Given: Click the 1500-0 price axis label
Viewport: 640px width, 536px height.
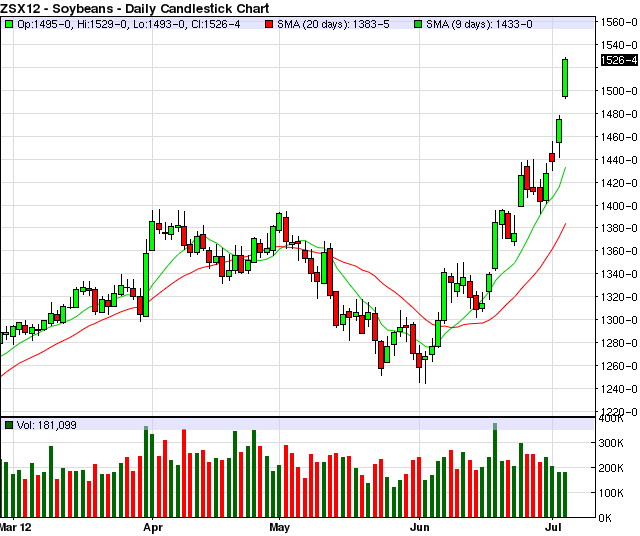Looking at the screenshot, I should [x=619, y=91].
